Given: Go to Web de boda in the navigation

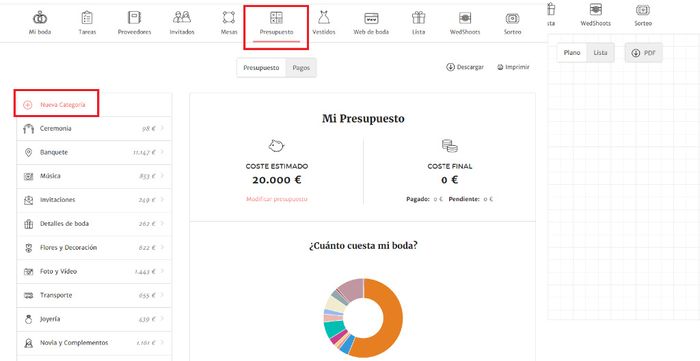Looking at the screenshot, I should pos(371,23).
